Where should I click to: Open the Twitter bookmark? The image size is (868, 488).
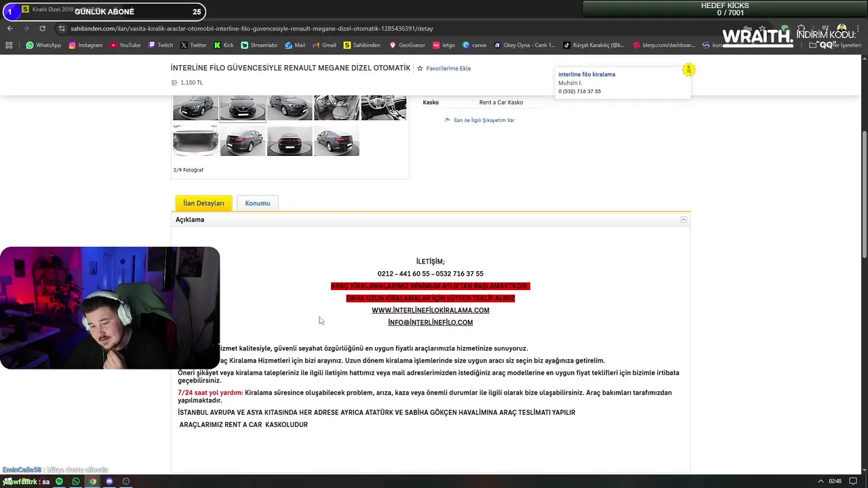[193, 45]
